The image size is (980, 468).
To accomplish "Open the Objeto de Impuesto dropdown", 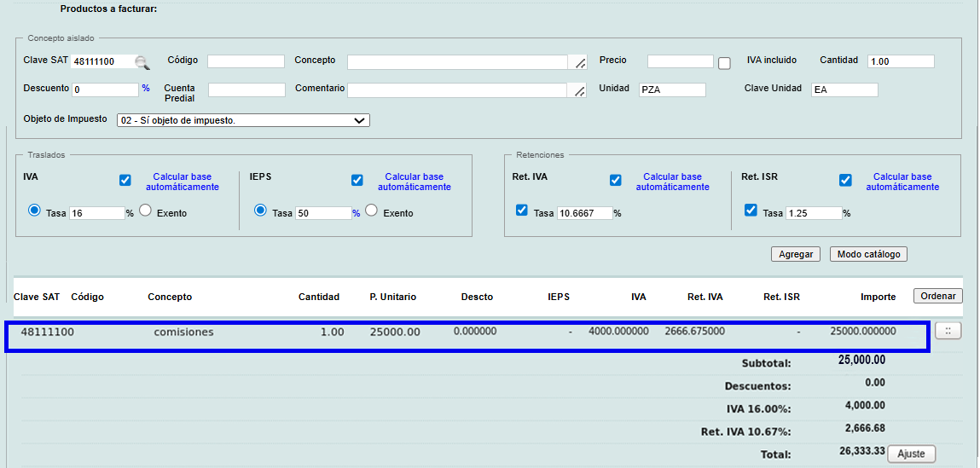I will (243, 120).
